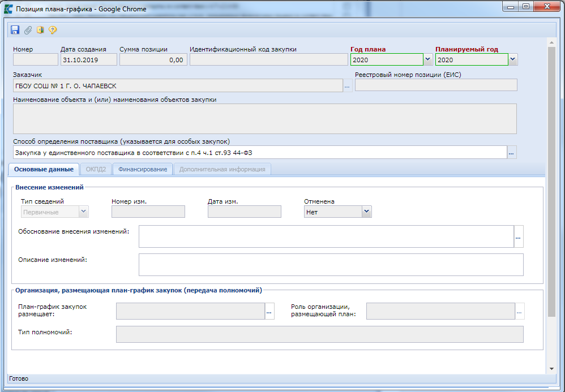
Task: Click the Описание изменений text field
Action: click(331, 264)
